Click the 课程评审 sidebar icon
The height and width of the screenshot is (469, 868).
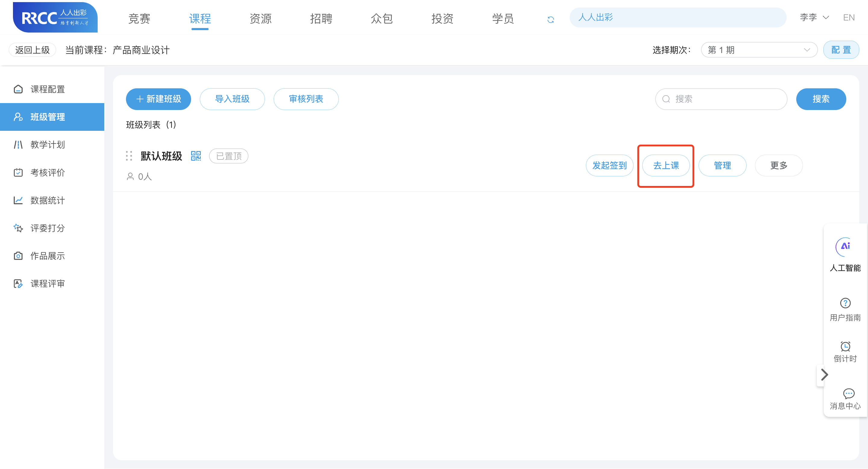18,284
